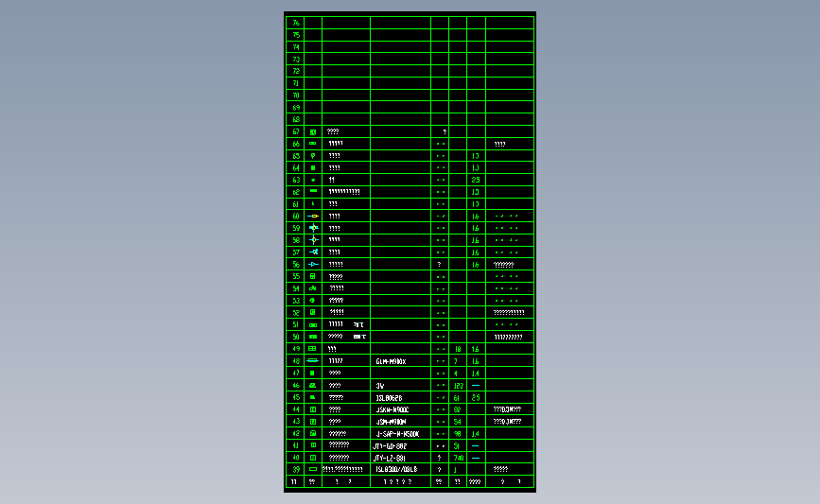Click the remark text in row 50
The height and width of the screenshot is (504, 820).
click(508, 338)
